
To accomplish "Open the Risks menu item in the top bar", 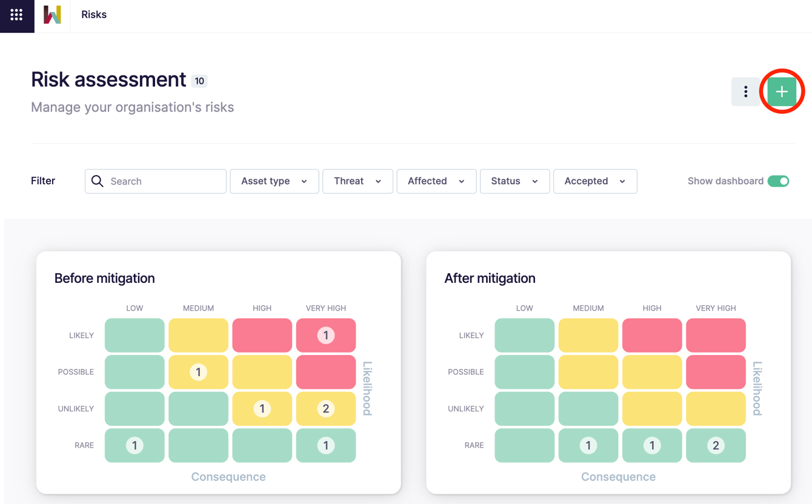I will pyautogui.click(x=93, y=14).
